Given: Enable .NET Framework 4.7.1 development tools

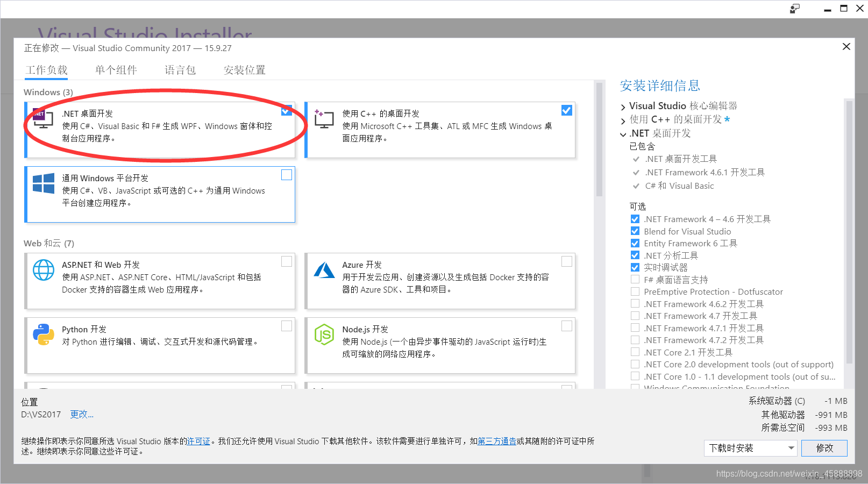Looking at the screenshot, I should [x=635, y=328].
